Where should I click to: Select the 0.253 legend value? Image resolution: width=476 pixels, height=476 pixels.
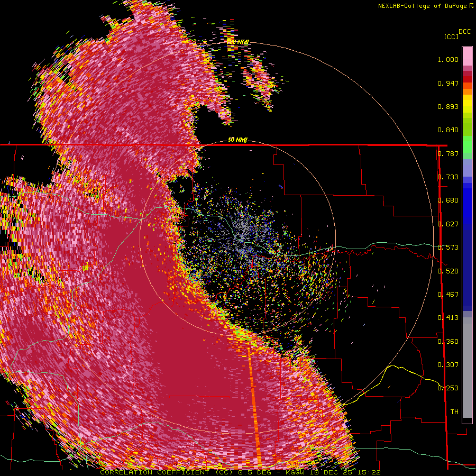click(x=448, y=388)
